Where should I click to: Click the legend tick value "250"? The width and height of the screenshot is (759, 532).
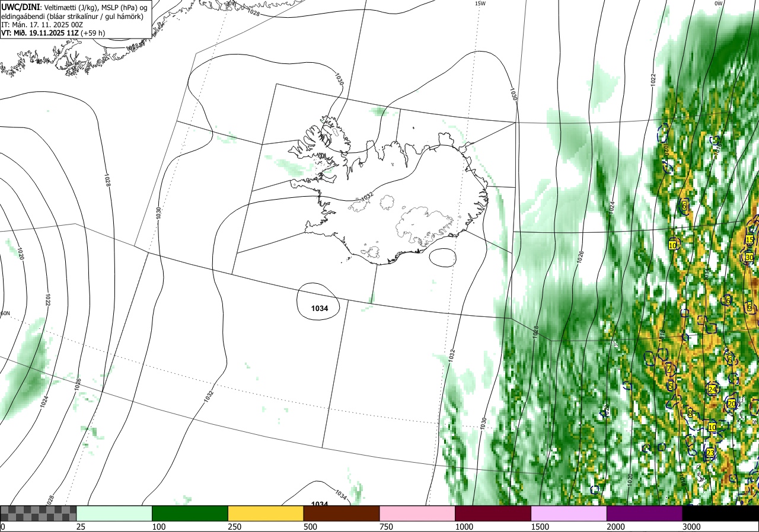235,527
